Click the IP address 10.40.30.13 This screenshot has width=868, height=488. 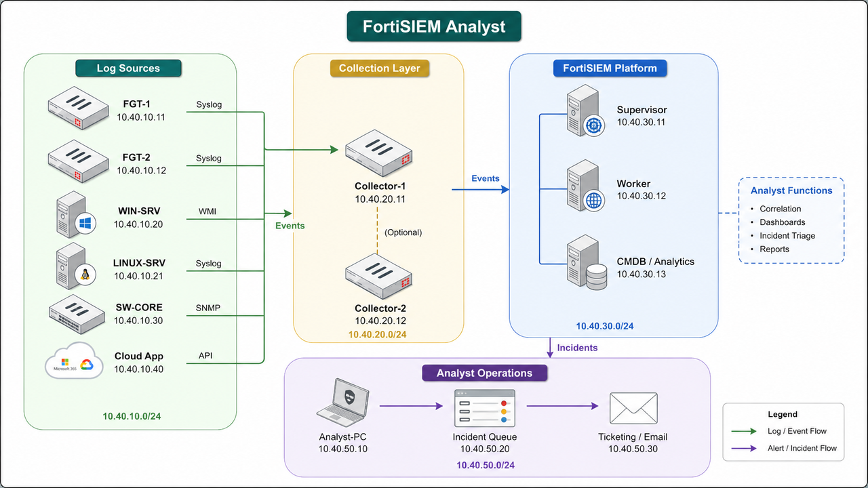[642, 274]
